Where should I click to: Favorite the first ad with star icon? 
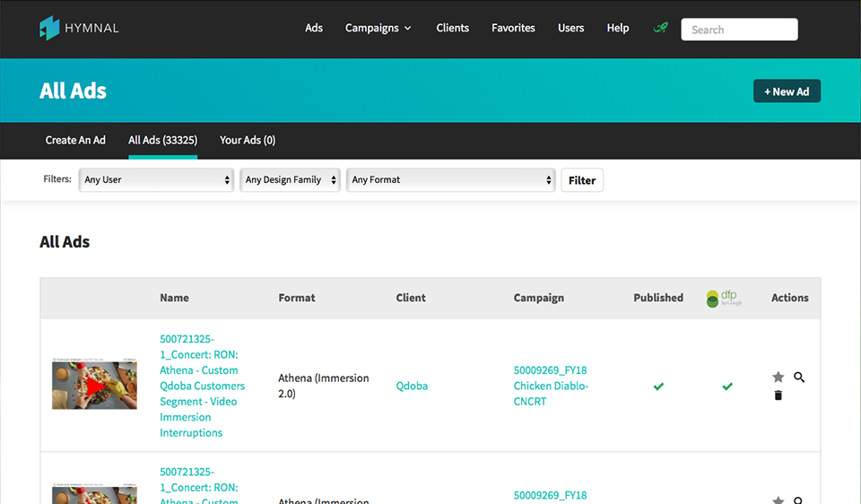(x=778, y=378)
